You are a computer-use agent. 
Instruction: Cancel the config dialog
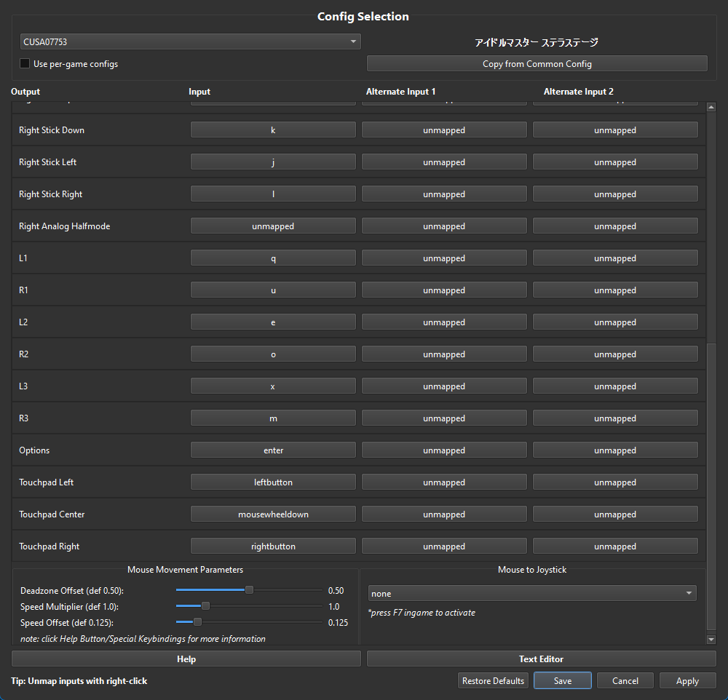[x=625, y=680]
